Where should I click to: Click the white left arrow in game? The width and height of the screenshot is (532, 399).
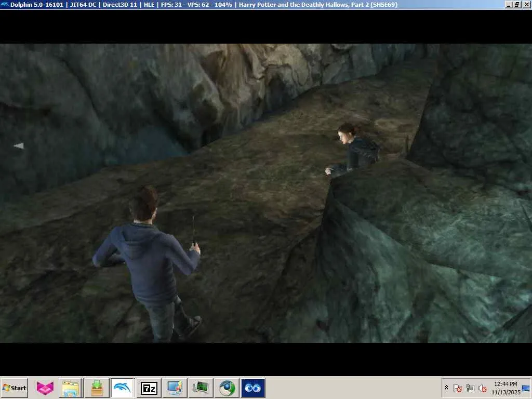(x=19, y=145)
